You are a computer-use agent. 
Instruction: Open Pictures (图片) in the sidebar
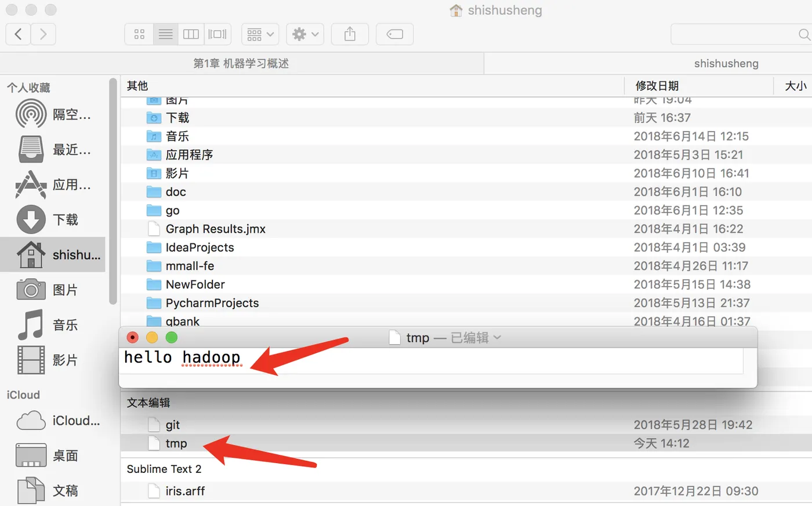click(53, 290)
